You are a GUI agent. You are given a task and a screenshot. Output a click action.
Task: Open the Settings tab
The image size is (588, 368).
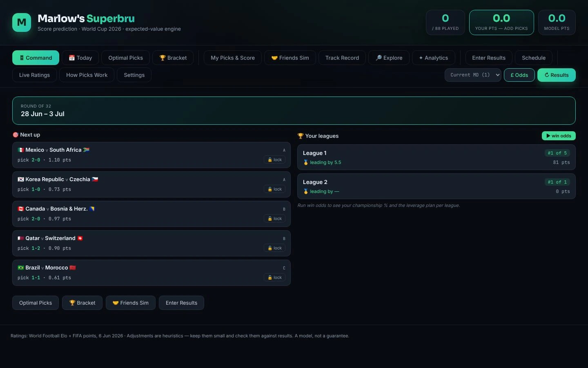(134, 75)
